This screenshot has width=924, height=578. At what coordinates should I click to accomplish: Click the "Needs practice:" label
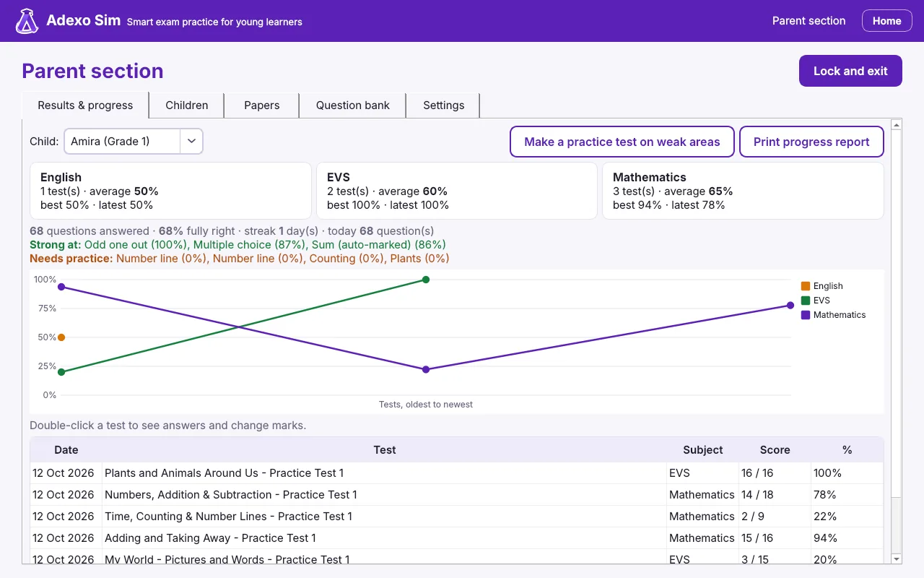71,259
